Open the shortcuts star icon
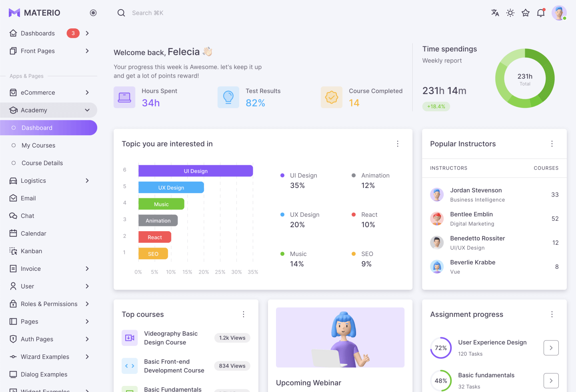 [526, 13]
